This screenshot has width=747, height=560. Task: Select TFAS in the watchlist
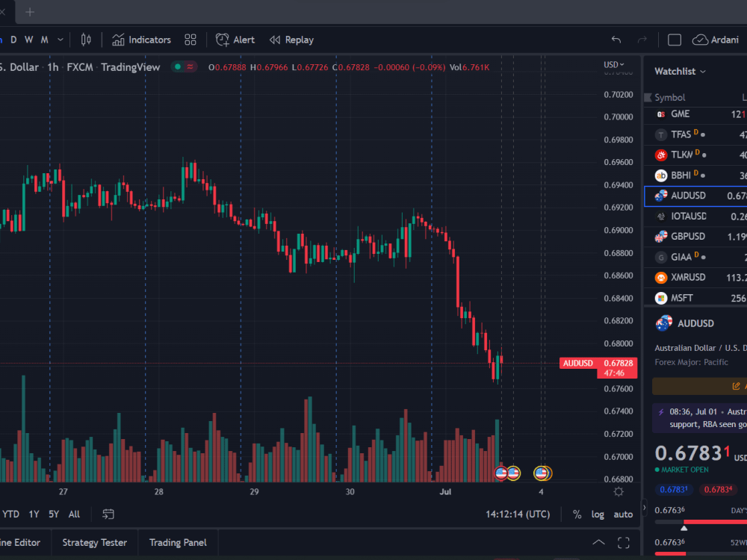(x=695, y=134)
